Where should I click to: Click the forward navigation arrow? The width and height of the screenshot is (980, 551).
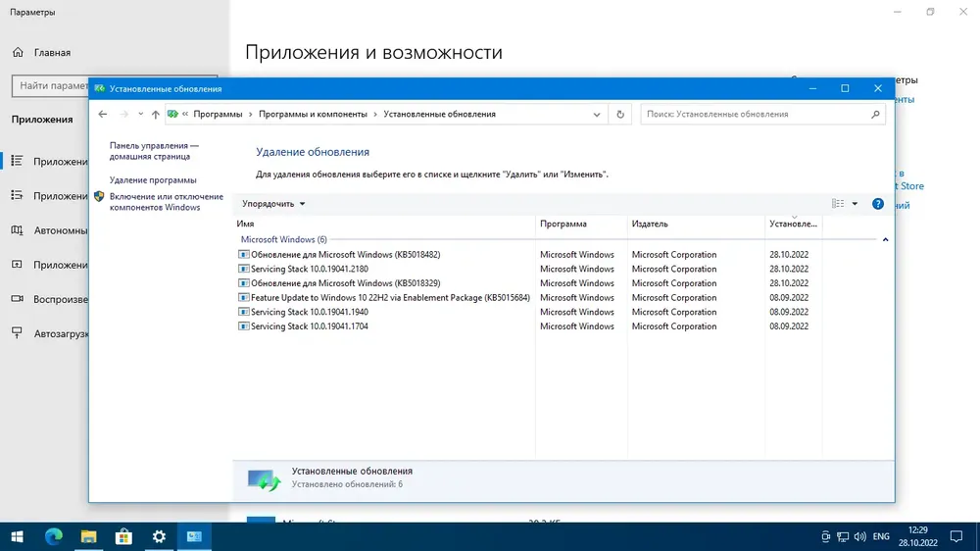123,114
